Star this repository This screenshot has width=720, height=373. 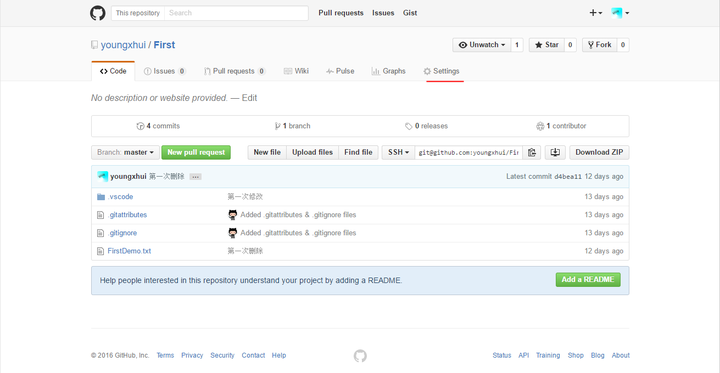546,45
